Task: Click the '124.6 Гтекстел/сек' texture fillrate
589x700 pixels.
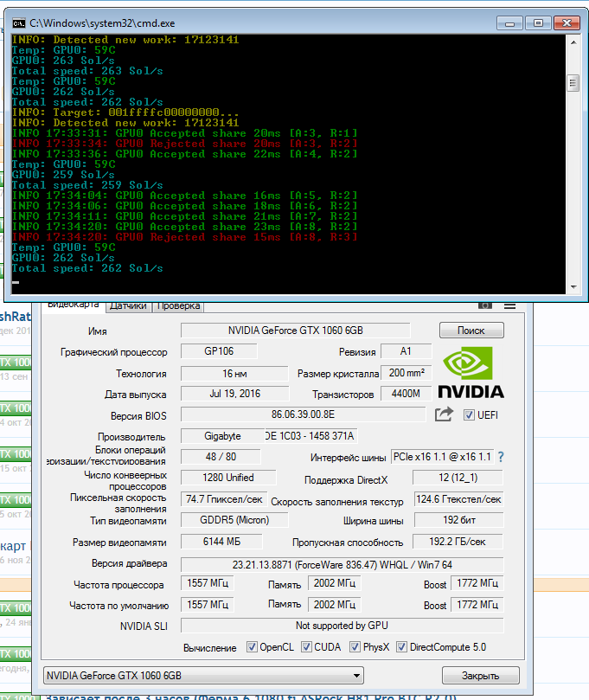Action: pos(458,499)
